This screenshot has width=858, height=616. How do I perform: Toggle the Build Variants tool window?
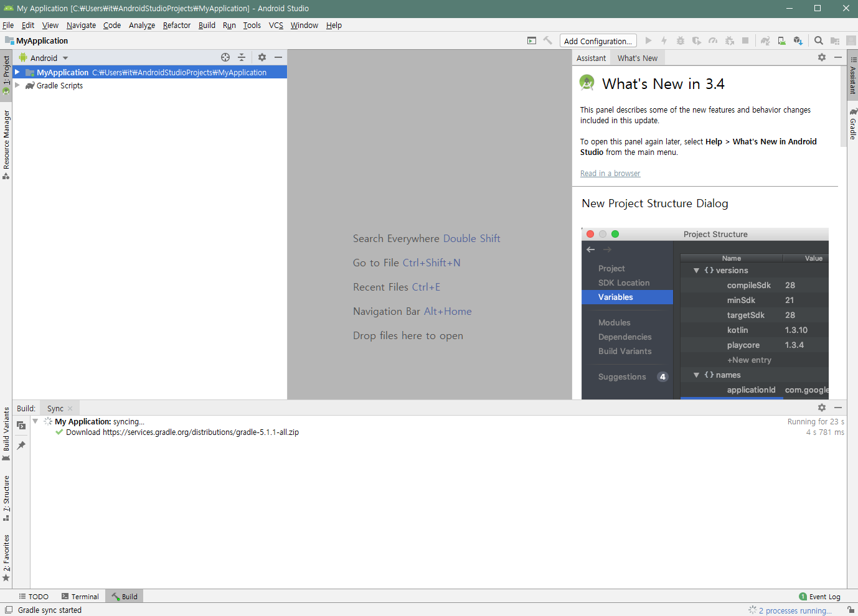click(x=6, y=434)
